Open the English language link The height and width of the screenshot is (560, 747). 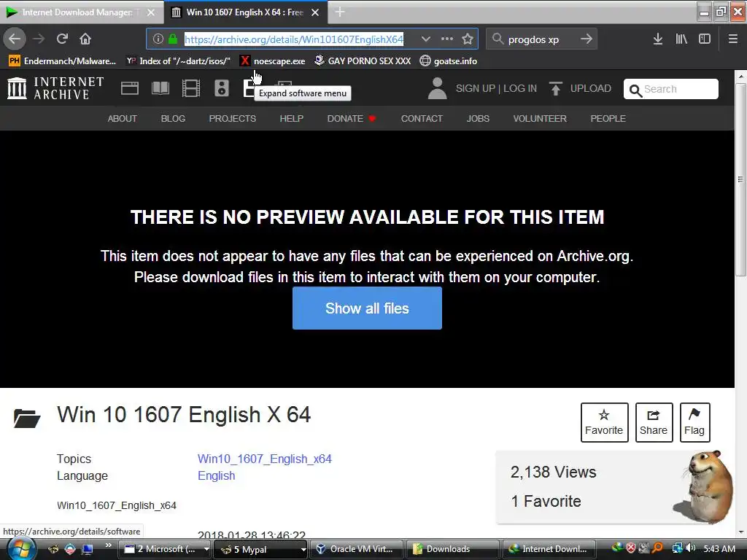point(216,475)
